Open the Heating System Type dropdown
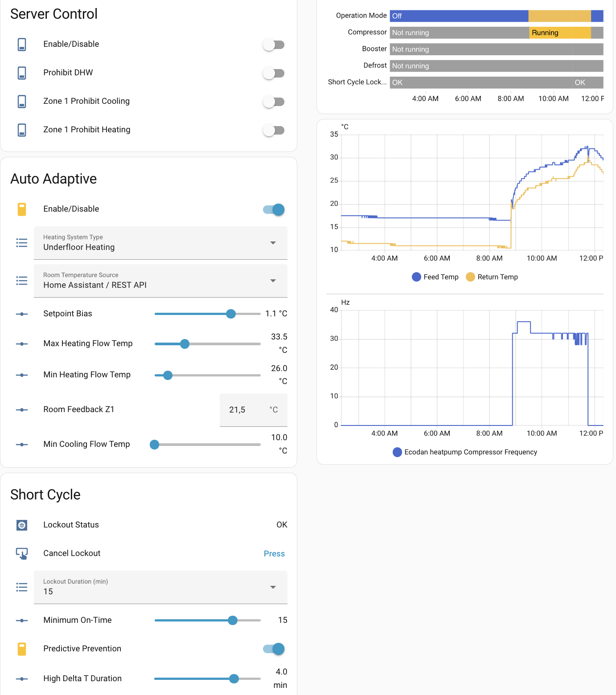The width and height of the screenshot is (616, 695). click(x=160, y=243)
